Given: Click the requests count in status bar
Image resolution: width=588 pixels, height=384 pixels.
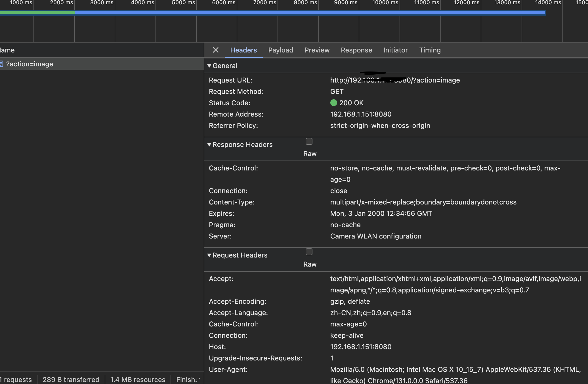Looking at the screenshot, I should pos(16,379).
